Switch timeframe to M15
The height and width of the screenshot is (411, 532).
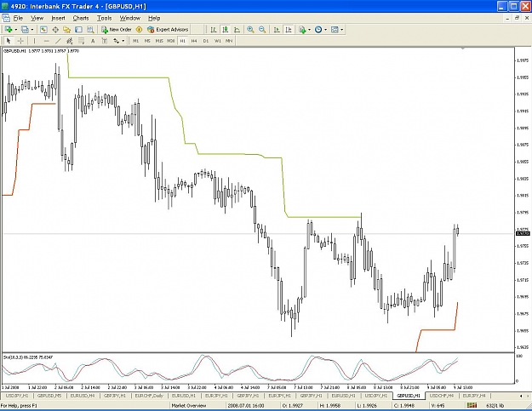tap(159, 41)
